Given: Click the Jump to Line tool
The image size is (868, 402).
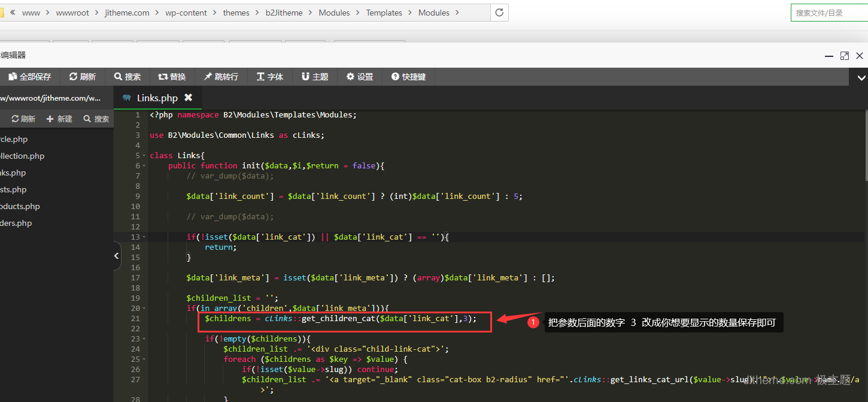Looking at the screenshot, I should click(x=221, y=77).
